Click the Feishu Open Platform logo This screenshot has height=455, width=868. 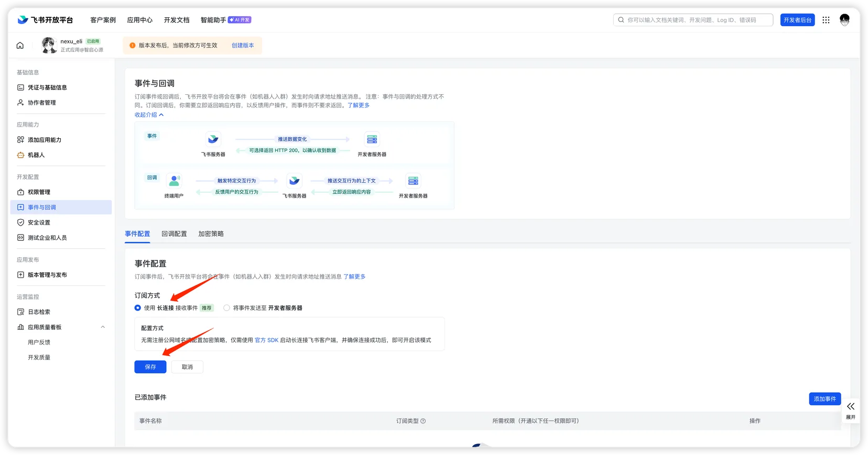[45, 20]
